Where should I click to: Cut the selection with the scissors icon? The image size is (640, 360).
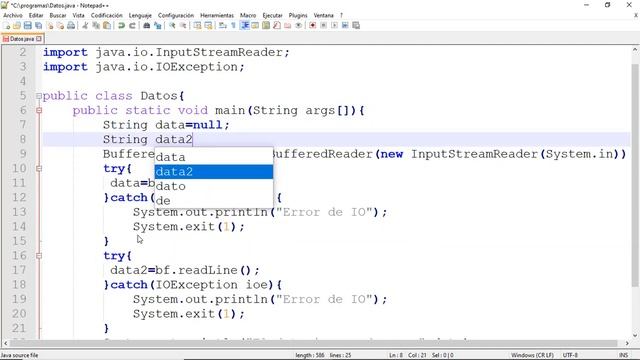tap(85, 25)
